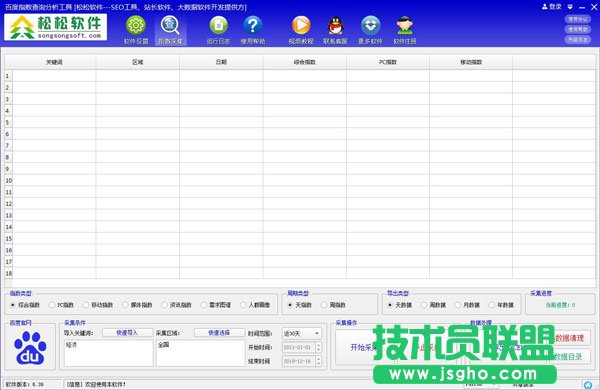Open title bar dropdown menu icon
The height and width of the screenshot is (390, 600).
coord(570,7)
